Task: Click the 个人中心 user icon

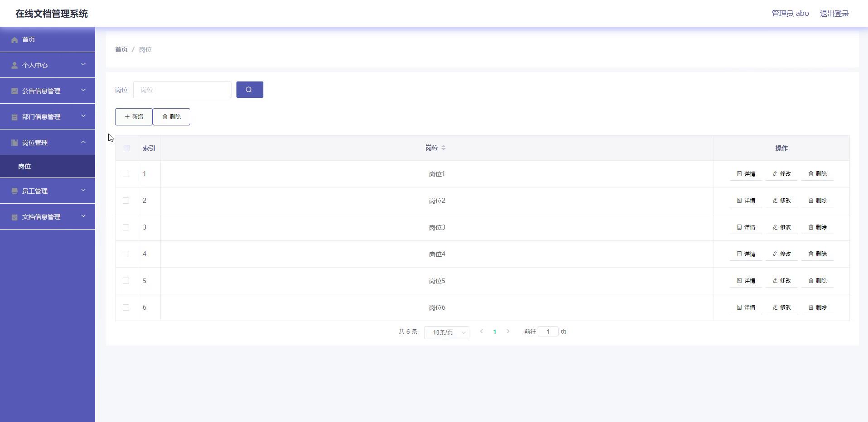Action: 14,66
